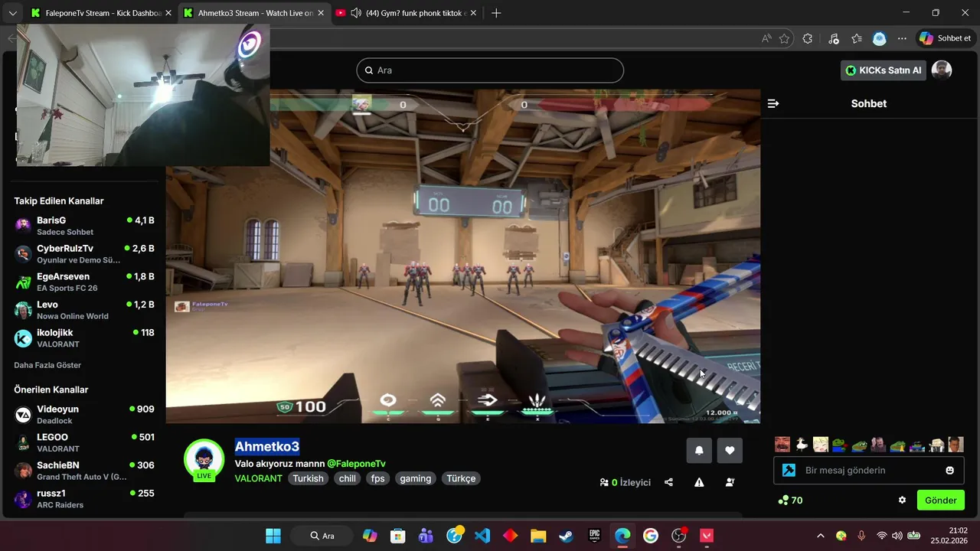Report the stream with warning triangle icon

pyautogui.click(x=699, y=482)
